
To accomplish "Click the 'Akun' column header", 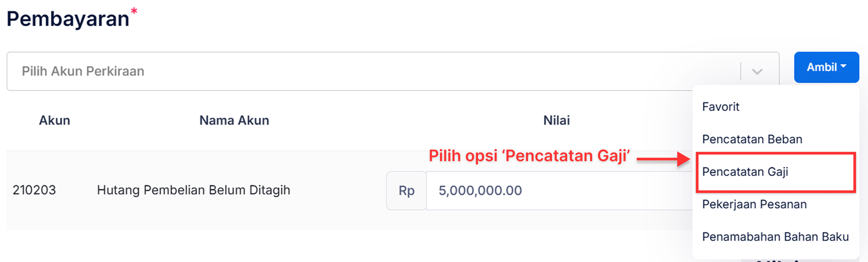I will pos(54,120).
